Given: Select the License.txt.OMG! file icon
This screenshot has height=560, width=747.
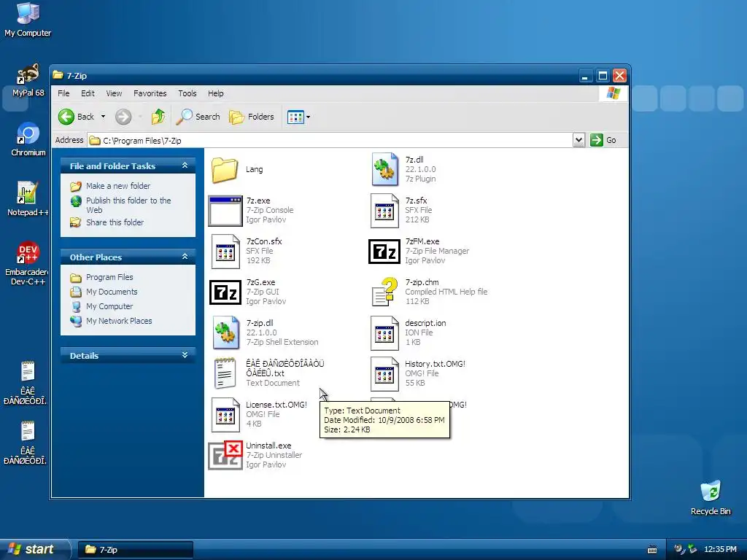Looking at the screenshot, I should click(x=225, y=415).
